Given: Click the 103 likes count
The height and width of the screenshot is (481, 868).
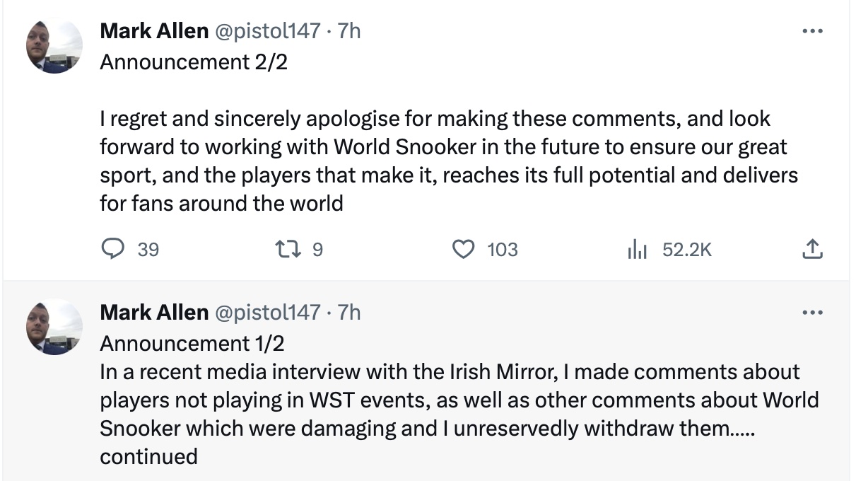Looking at the screenshot, I should pyautogui.click(x=503, y=250).
